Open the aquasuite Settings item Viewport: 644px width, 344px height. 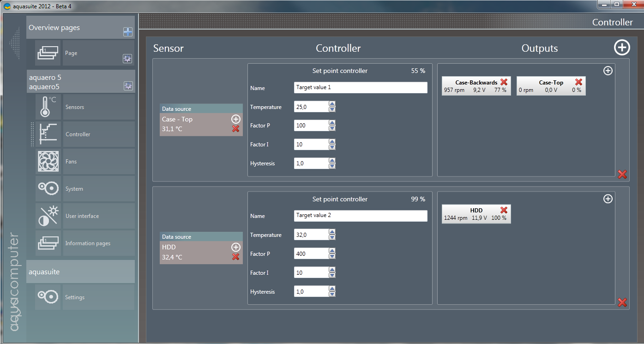pos(75,297)
